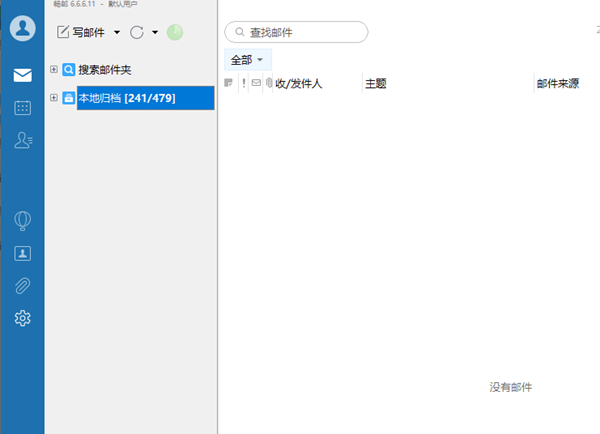Sort by priority exclamation column
600x434 pixels.
244,83
